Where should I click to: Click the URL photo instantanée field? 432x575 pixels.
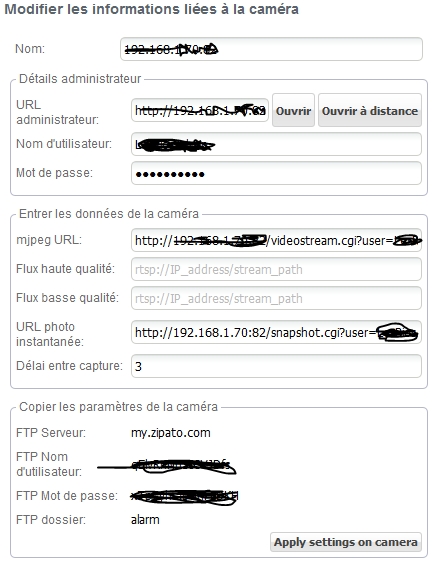coord(276,332)
